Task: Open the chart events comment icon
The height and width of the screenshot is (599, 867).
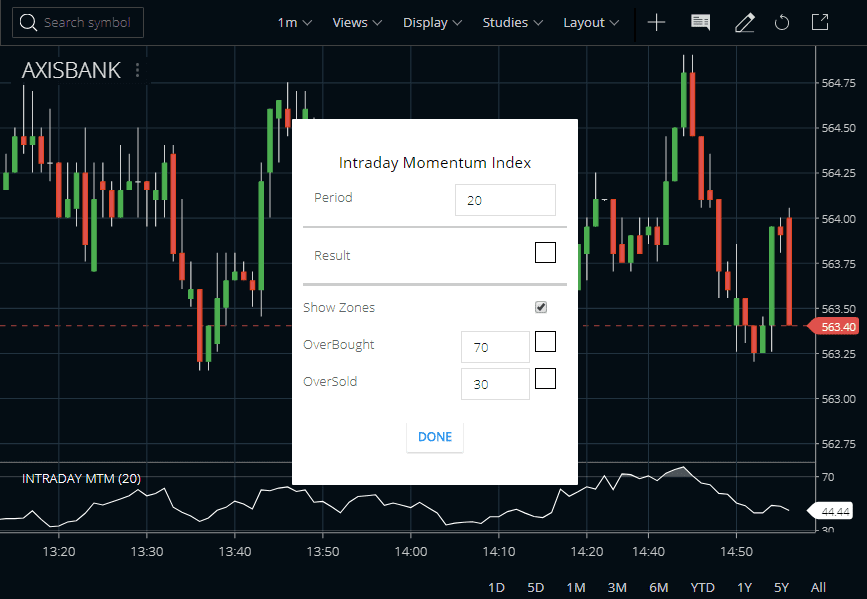Action: point(700,22)
